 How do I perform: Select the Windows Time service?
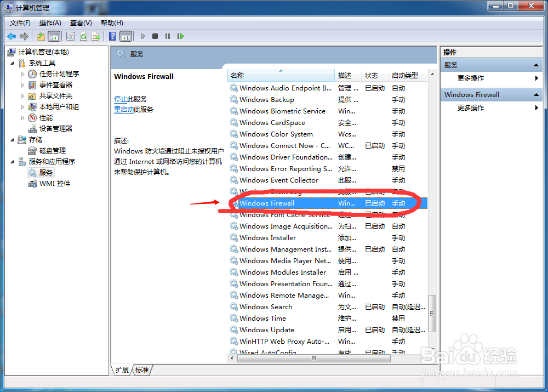coord(328,319)
